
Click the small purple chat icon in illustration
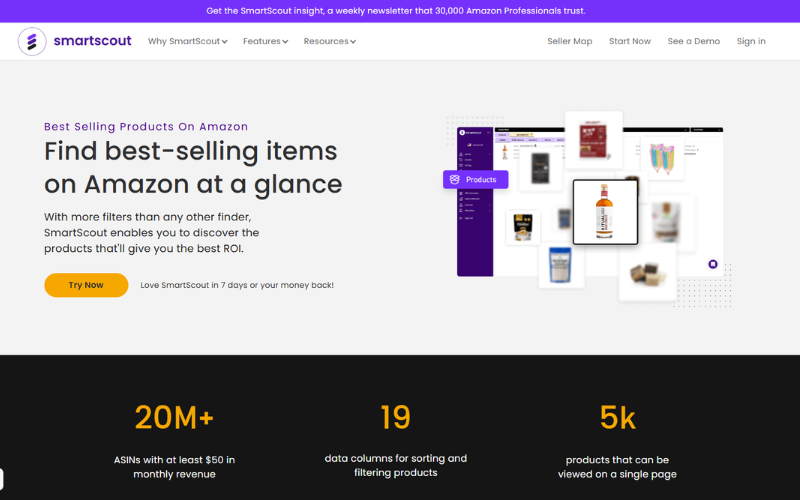[x=713, y=264]
